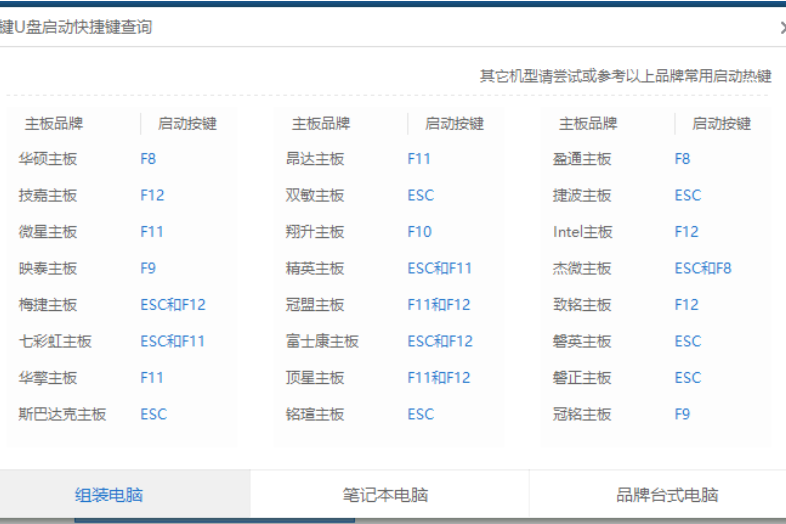Click the F9 key for 映泰主板

(148, 268)
